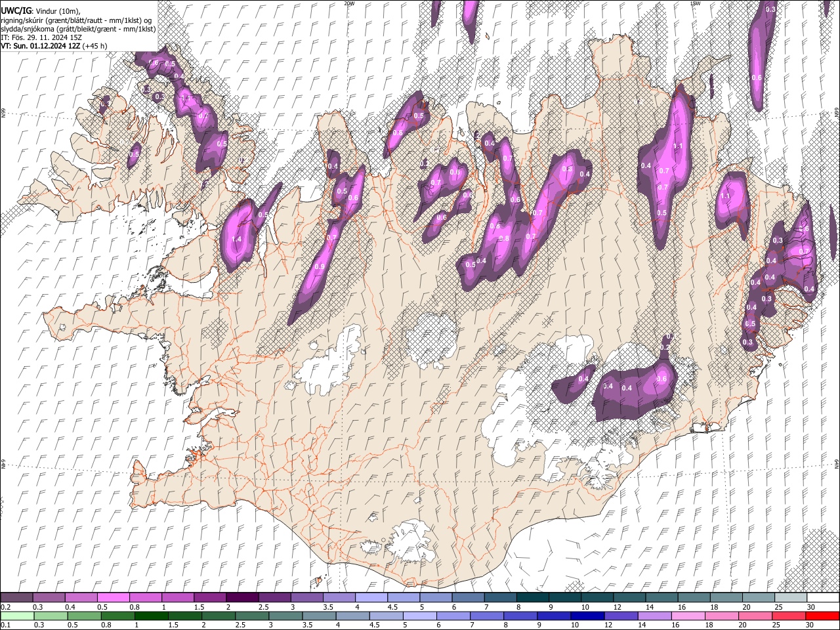
Task: Select the valid time 'VT: Sun. 01.12.2024 12Z'
Action: tap(40, 46)
